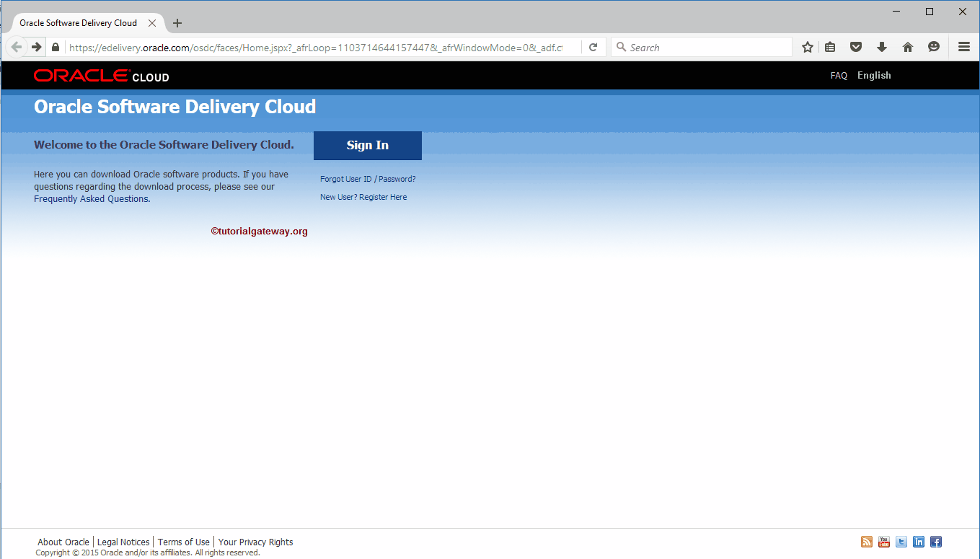This screenshot has height=559, width=980.
Task: Open a new tab with plus button
Action: click(177, 23)
